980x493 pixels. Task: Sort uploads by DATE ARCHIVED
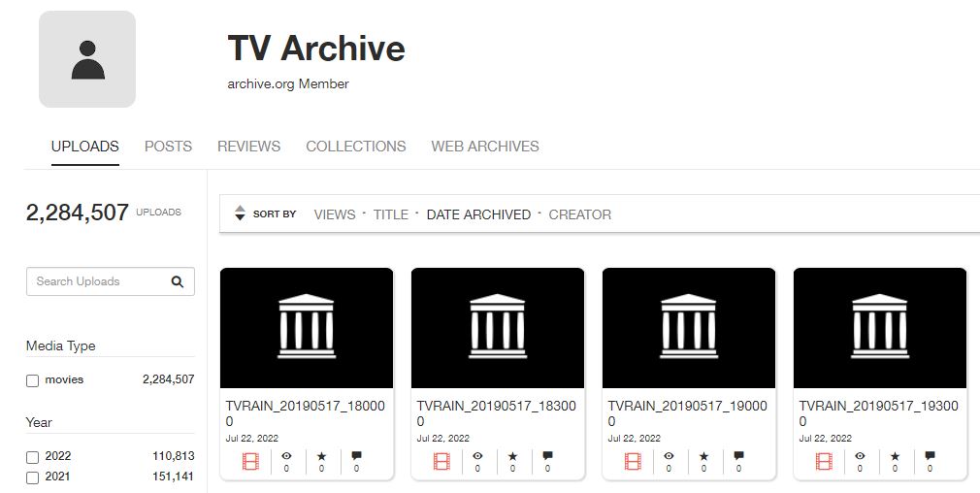[x=478, y=214]
